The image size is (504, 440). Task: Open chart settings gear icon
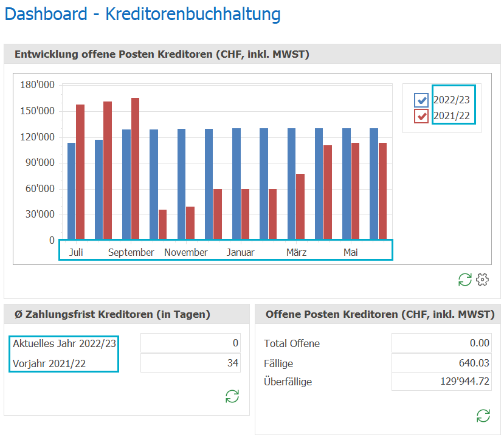(482, 280)
